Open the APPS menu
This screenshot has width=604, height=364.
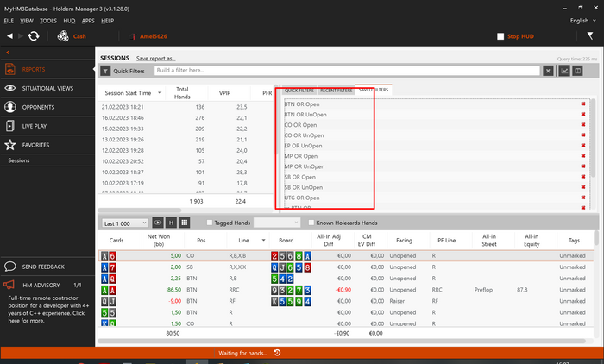[x=88, y=21]
